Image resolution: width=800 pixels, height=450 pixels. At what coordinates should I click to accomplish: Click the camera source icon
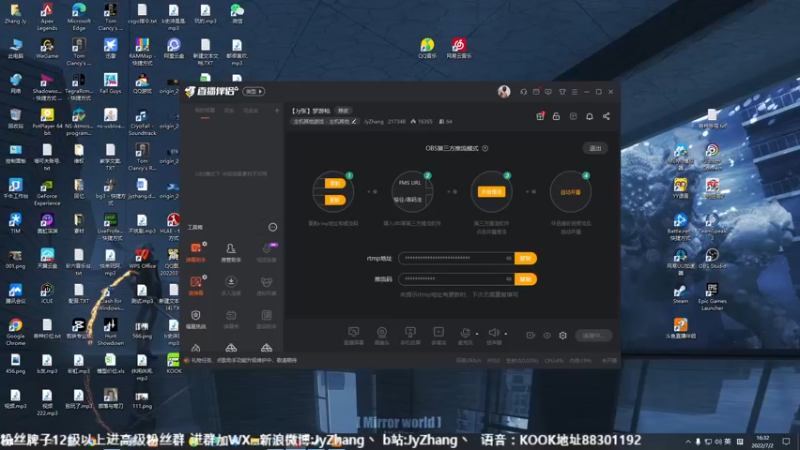point(382,335)
